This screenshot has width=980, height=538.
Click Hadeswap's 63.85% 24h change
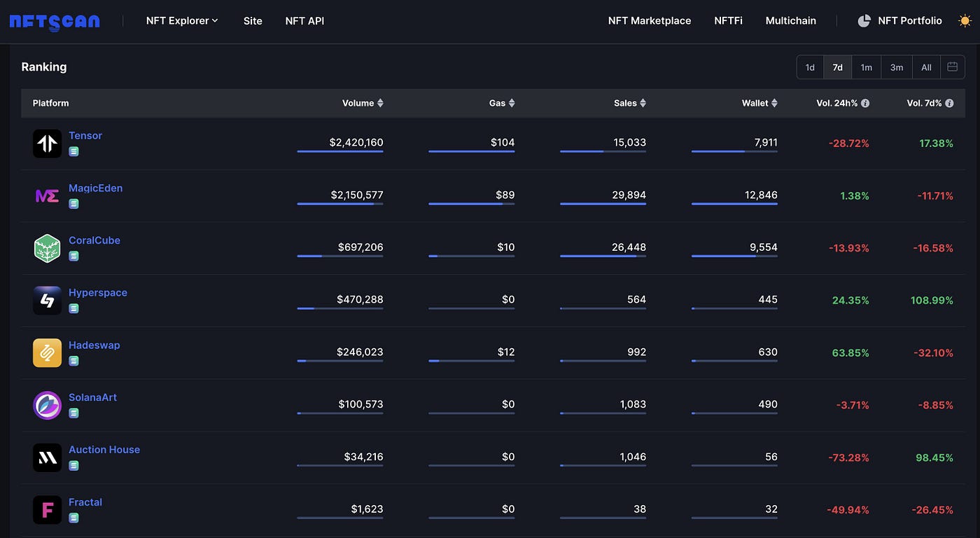850,353
